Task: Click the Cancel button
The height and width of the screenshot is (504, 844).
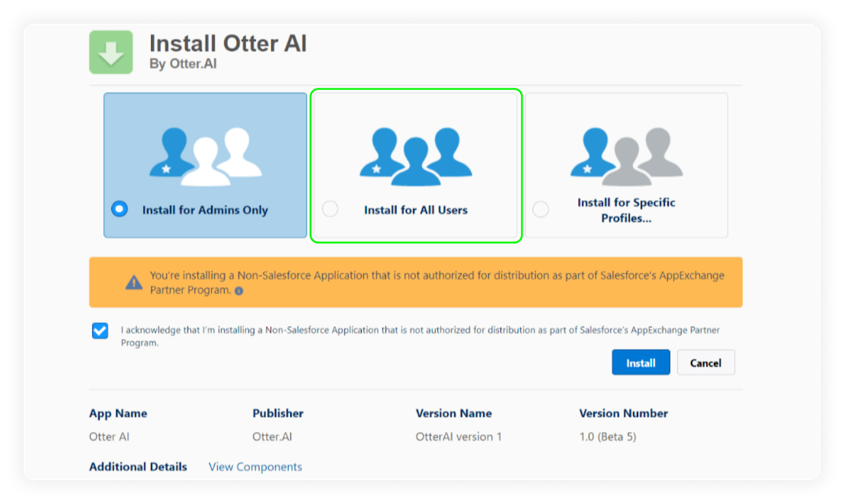Action: [x=706, y=362]
